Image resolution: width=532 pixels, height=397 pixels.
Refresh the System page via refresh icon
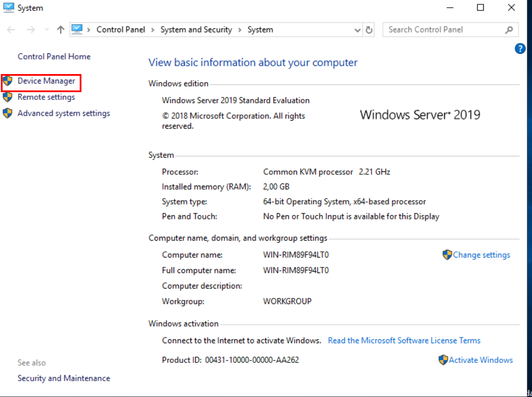click(x=369, y=30)
